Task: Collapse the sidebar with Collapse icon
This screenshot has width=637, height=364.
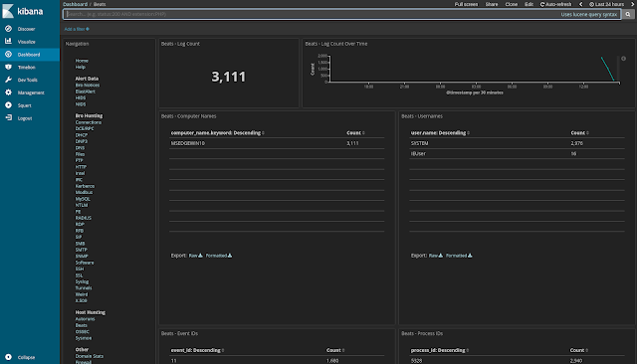Action: 8,357
